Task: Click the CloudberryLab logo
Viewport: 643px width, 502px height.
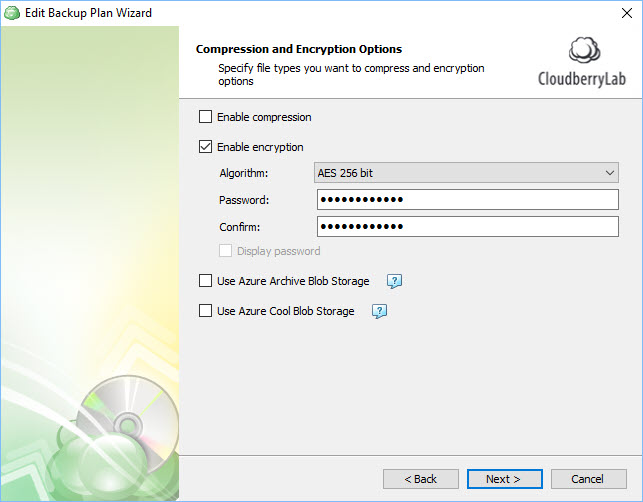Action: pyautogui.click(x=582, y=62)
